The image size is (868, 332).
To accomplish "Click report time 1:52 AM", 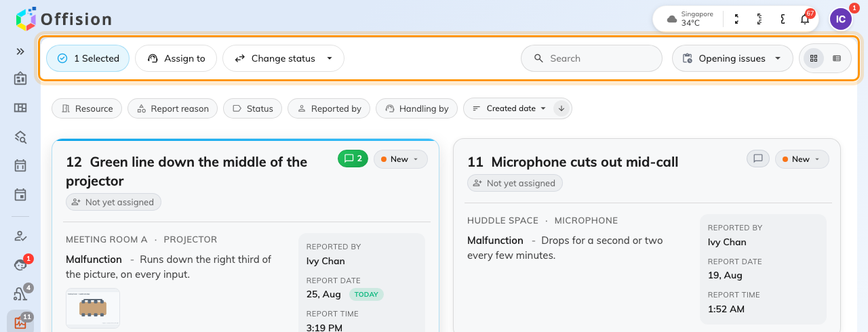I will (x=726, y=309).
